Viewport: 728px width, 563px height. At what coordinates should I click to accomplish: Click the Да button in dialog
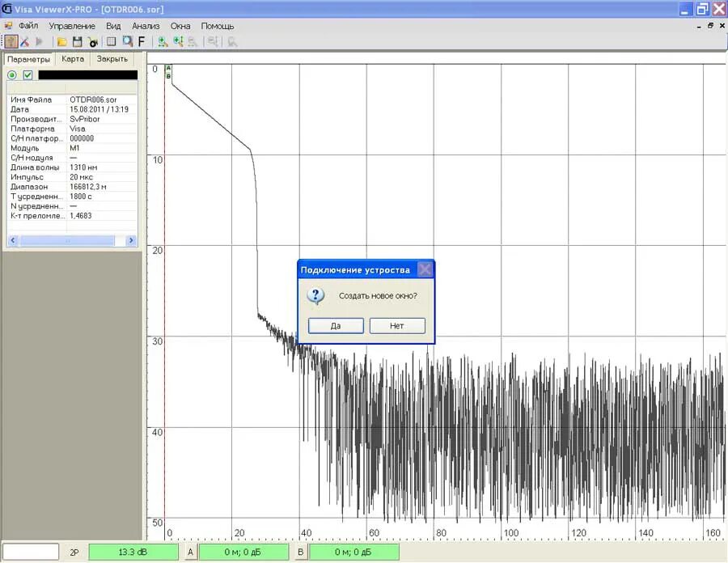coord(336,326)
